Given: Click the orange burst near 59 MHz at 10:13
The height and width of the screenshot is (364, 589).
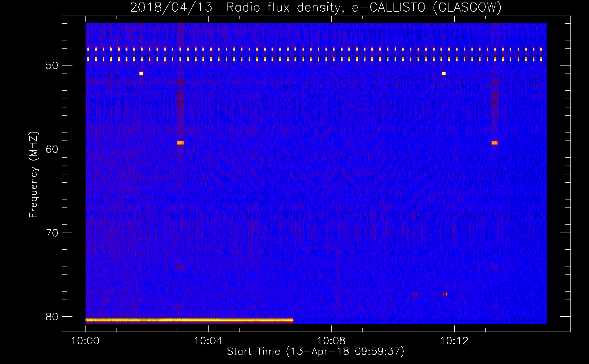Looking at the screenshot, I should [x=495, y=143].
